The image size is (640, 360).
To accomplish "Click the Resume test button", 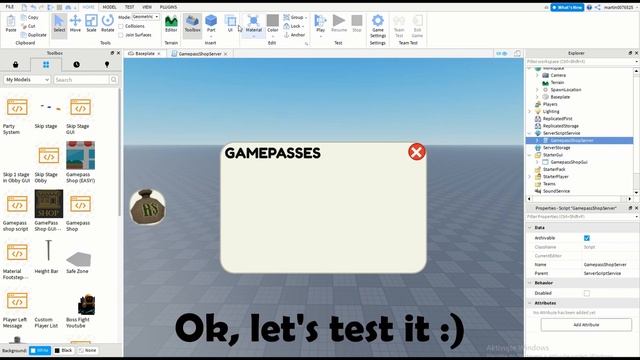I will 339,24.
